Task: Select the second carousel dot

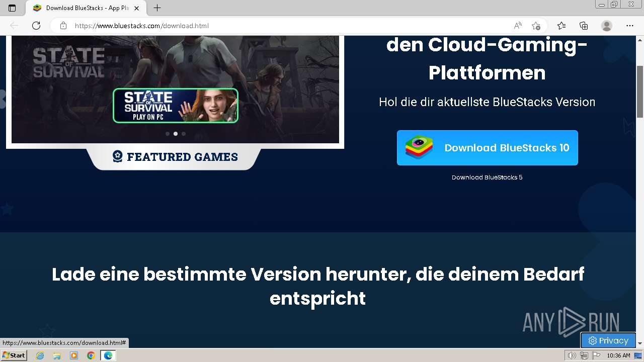Action: 176,134
